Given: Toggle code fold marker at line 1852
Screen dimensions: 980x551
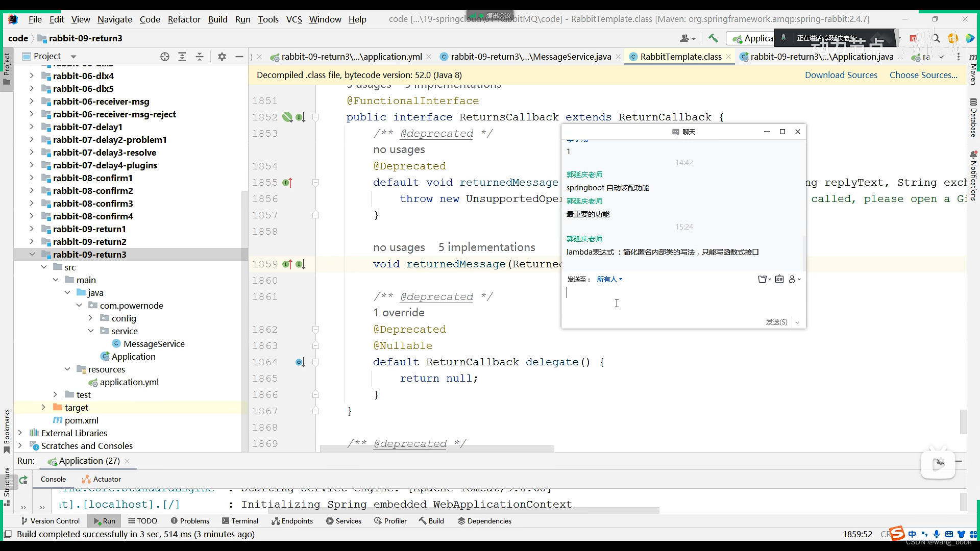Looking at the screenshot, I should (x=315, y=117).
